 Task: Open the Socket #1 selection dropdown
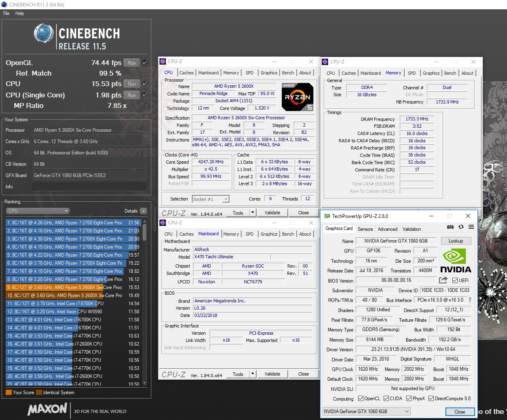[x=210, y=199]
